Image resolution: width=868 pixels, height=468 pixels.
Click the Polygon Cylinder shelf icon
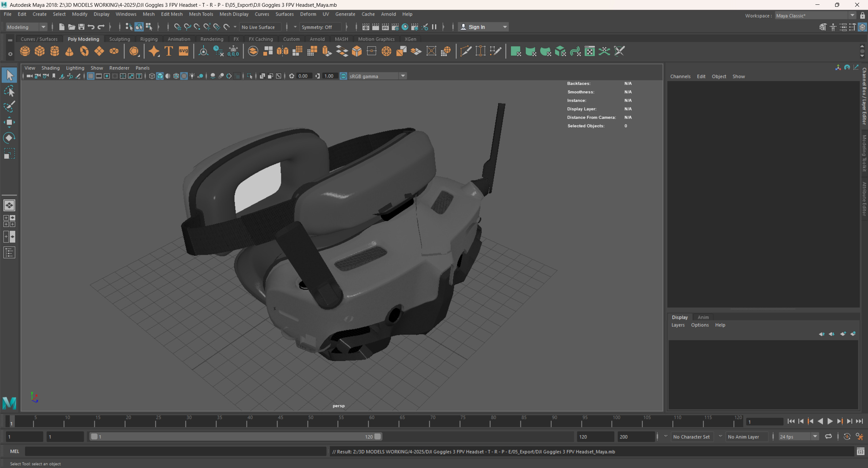[x=55, y=51]
